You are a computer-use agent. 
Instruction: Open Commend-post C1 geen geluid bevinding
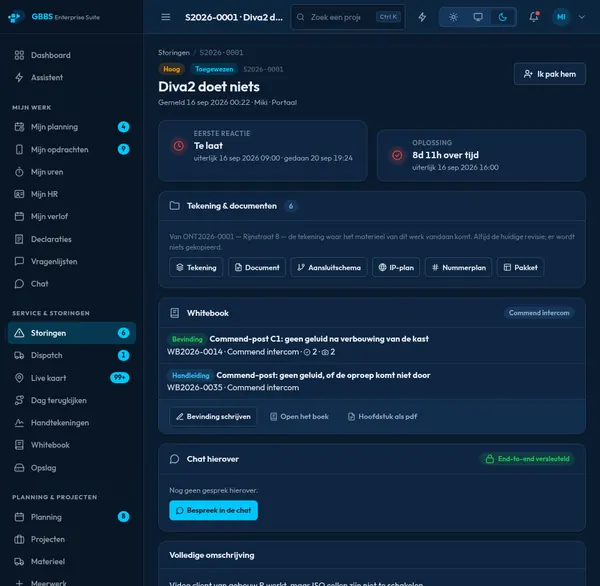pyautogui.click(x=372, y=345)
